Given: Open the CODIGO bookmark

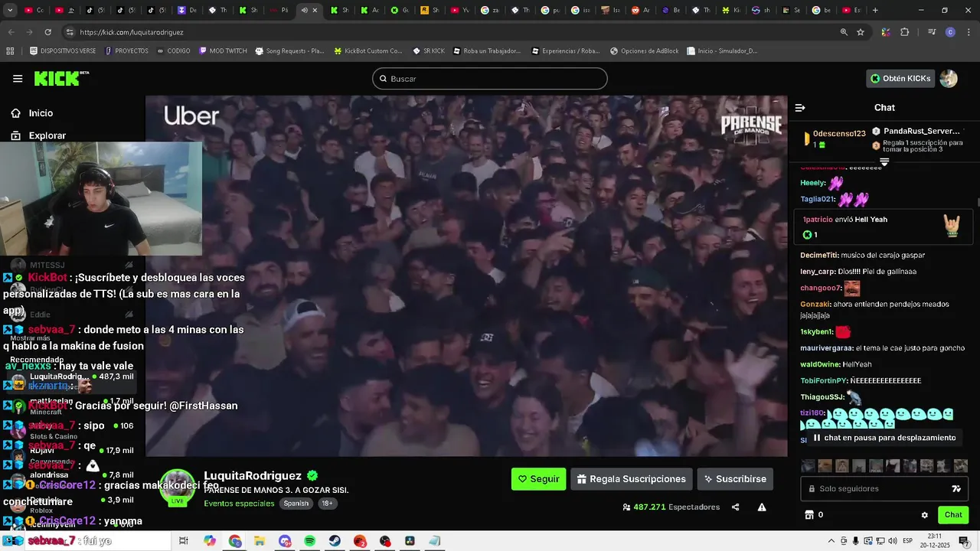Looking at the screenshot, I should coord(173,51).
